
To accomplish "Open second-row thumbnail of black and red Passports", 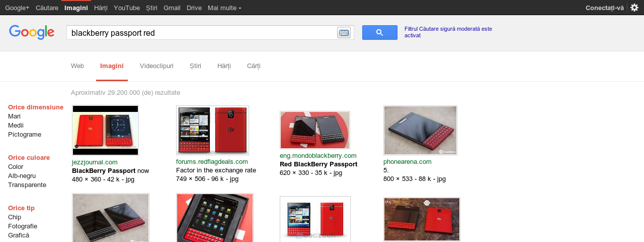I will [111, 218].
